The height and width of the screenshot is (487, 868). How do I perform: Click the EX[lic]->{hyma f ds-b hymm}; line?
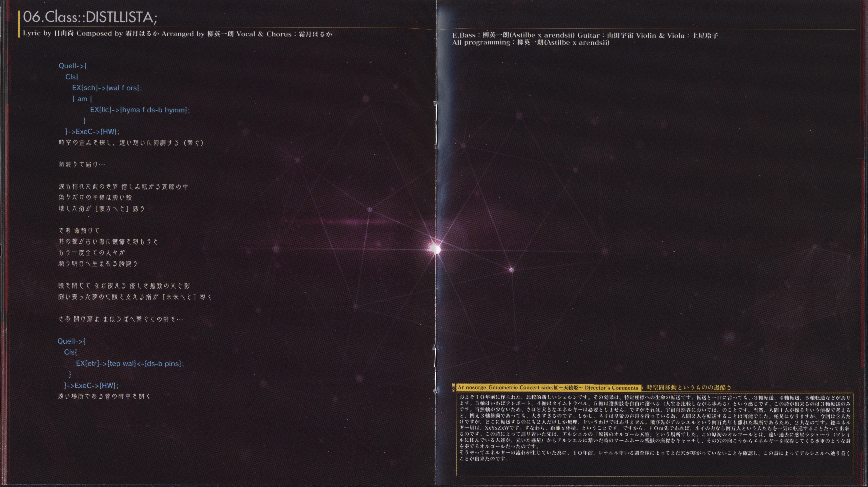pyautogui.click(x=140, y=110)
